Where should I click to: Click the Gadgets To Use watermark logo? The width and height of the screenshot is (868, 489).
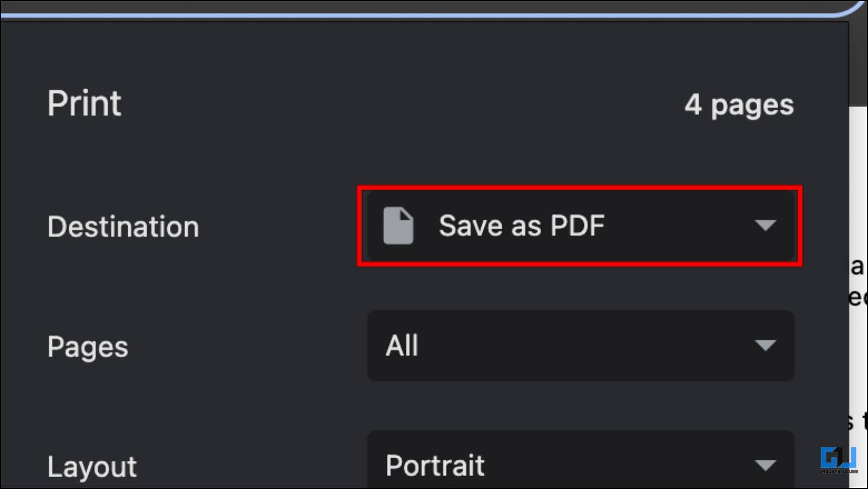click(838, 460)
